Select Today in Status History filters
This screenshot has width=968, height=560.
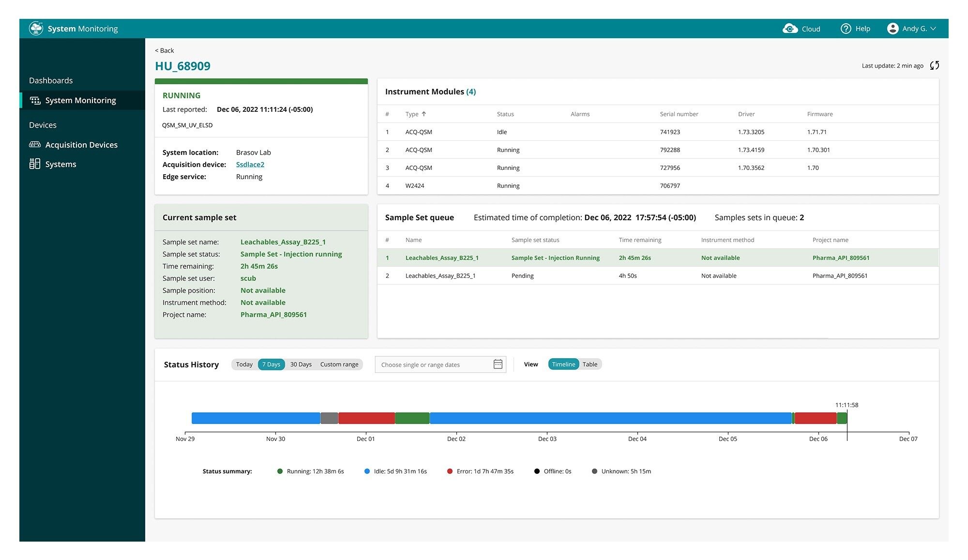click(243, 364)
